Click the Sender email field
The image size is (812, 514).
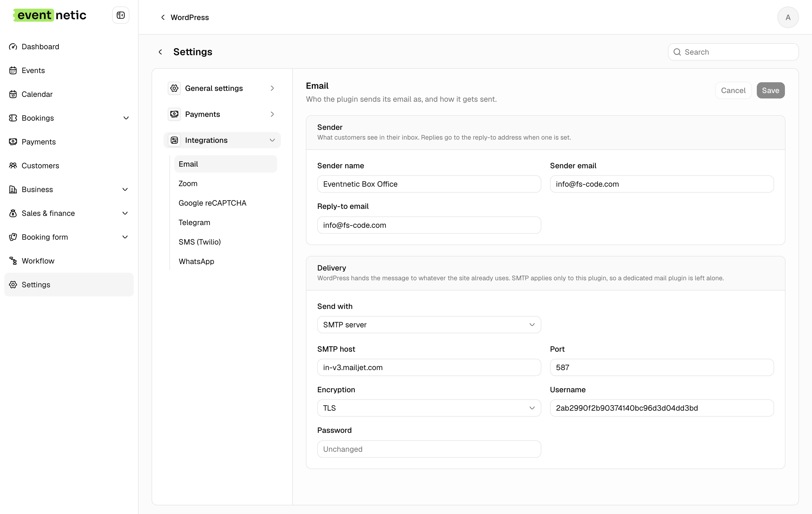point(662,184)
